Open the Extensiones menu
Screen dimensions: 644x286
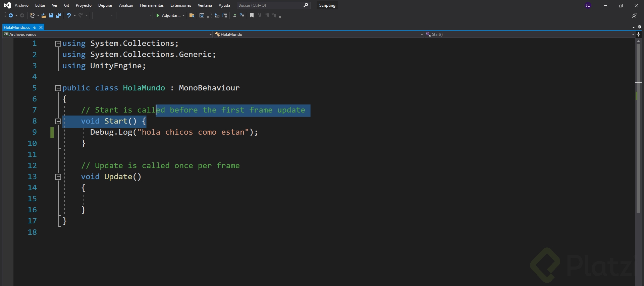point(181,5)
